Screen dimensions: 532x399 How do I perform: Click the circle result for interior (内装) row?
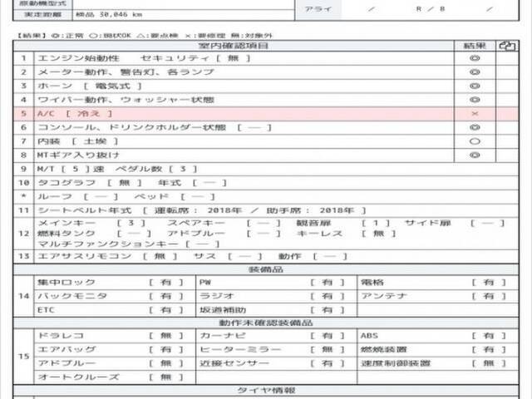click(475, 141)
